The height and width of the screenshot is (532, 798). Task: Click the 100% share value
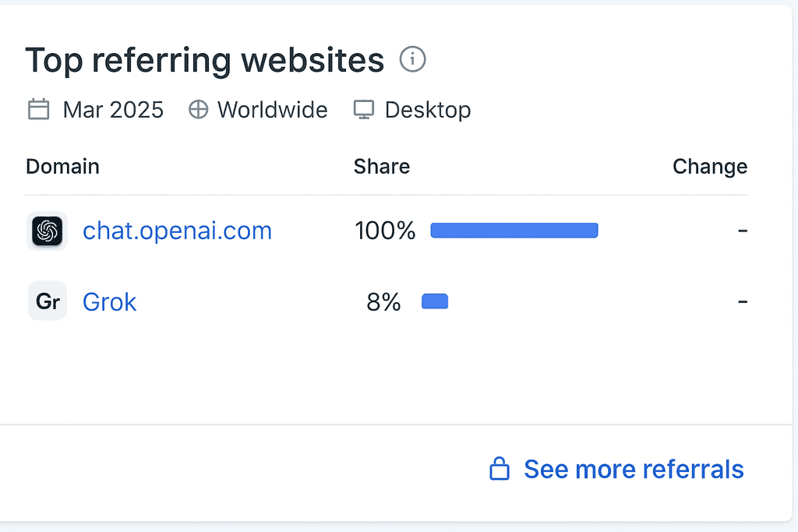pos(385,231)
